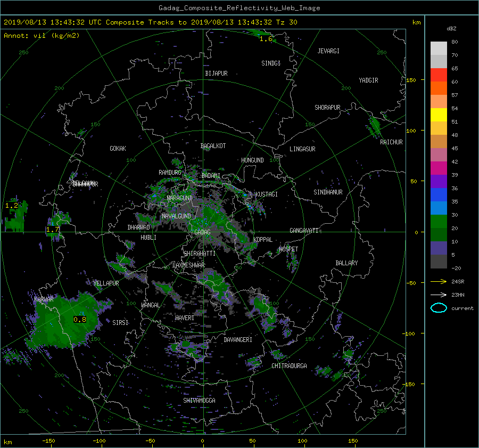Image resolution: width=479 pixels, height=448 pixels.
Task: Click the UTC Composite Tracks timestamp line
Action: coord(151,22)
